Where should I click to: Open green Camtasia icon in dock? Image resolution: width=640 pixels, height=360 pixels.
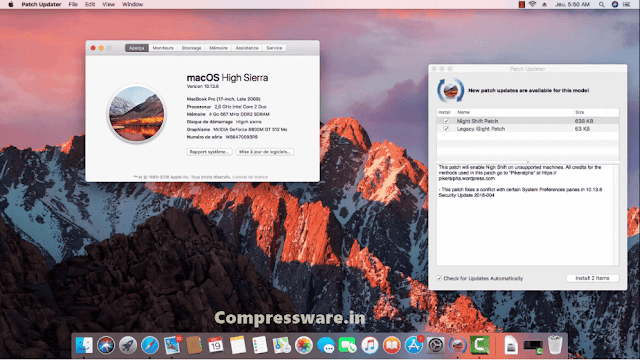click(x=480, y=345)
